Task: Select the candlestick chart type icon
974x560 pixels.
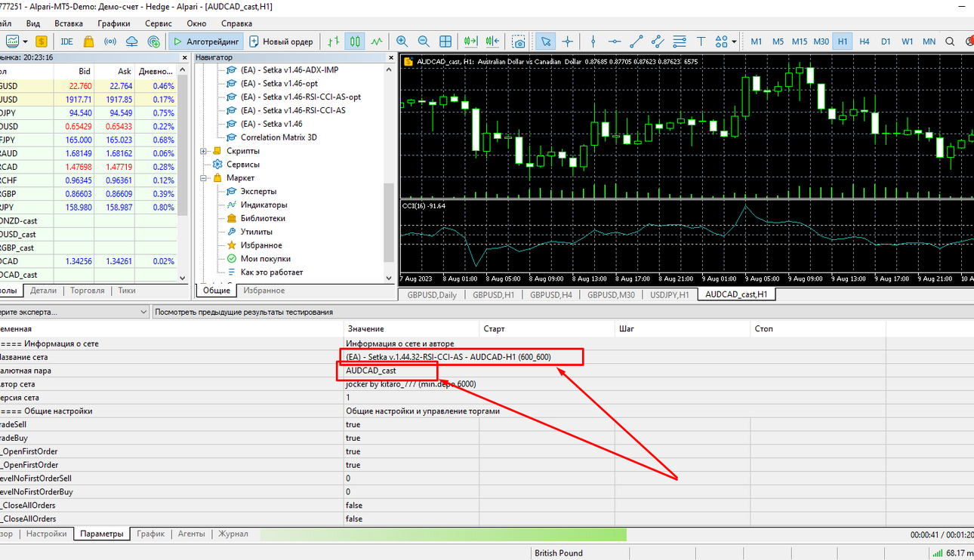Action: coord(354,42)
